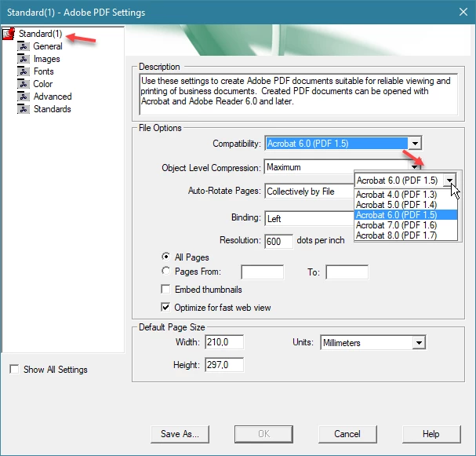Toggle the Show All Settings checkbox
Screen dimensions: 476x456
(x=14, y=369)
